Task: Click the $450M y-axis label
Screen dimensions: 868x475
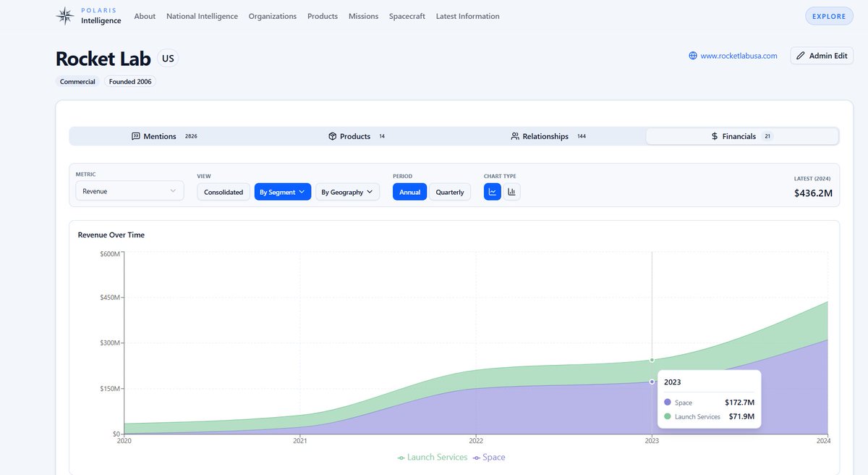Action: pos(110,298)
